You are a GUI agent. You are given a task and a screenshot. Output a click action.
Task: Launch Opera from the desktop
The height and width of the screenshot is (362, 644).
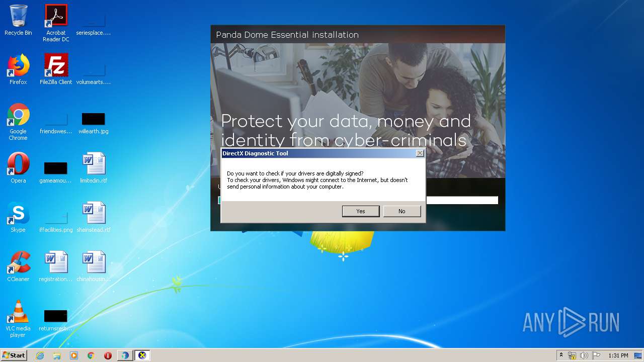(x=18, y=168)
